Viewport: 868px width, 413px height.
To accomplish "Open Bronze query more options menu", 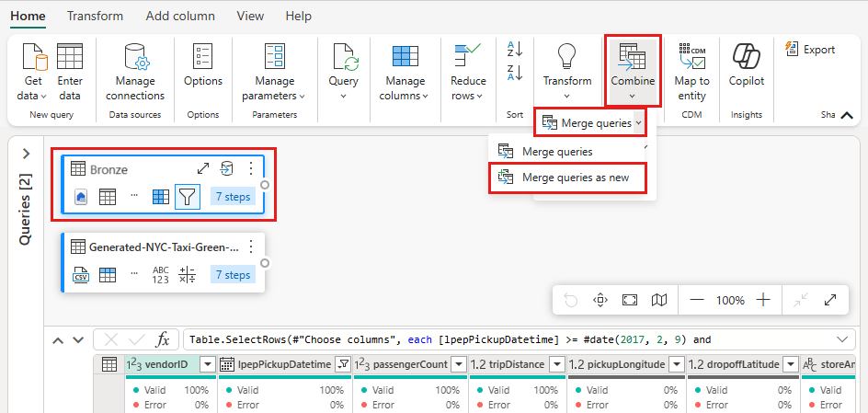I will coord(251,169).
